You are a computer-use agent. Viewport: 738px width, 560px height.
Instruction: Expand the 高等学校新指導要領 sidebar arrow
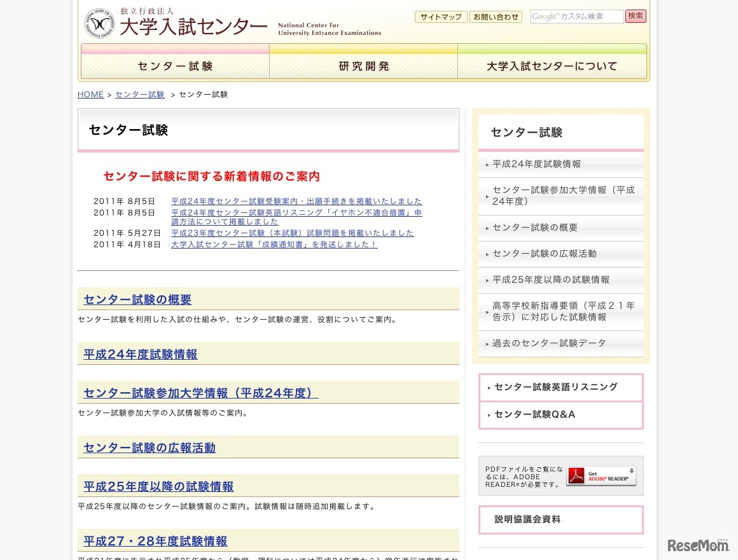pyautogui.click(x=487, y=311)
